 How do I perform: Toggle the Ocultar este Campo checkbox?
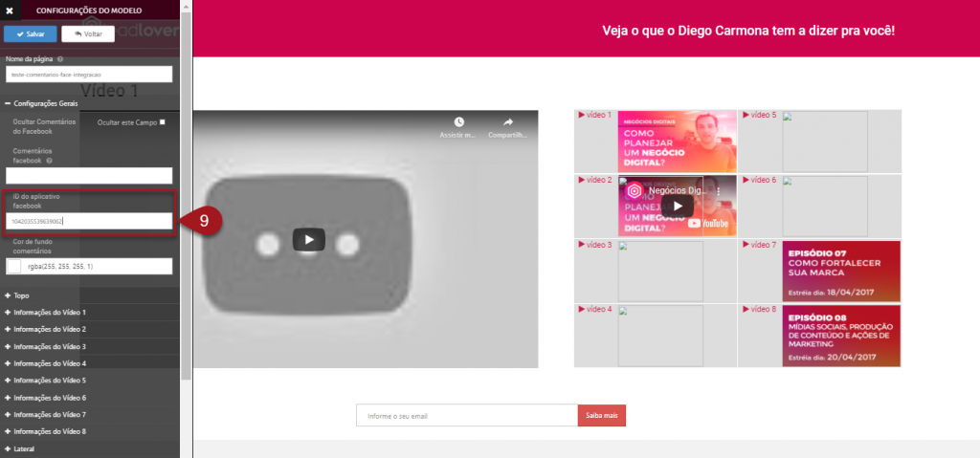163,122
